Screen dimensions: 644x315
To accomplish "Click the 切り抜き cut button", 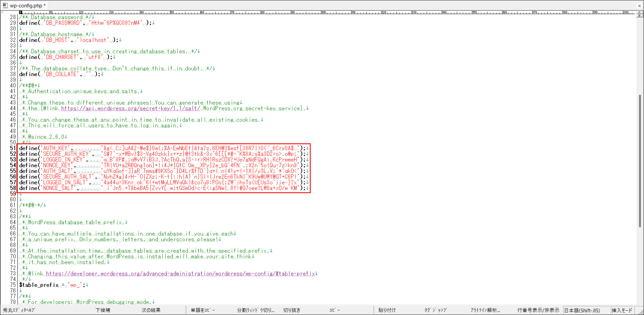I will click(x=291, y=310).
